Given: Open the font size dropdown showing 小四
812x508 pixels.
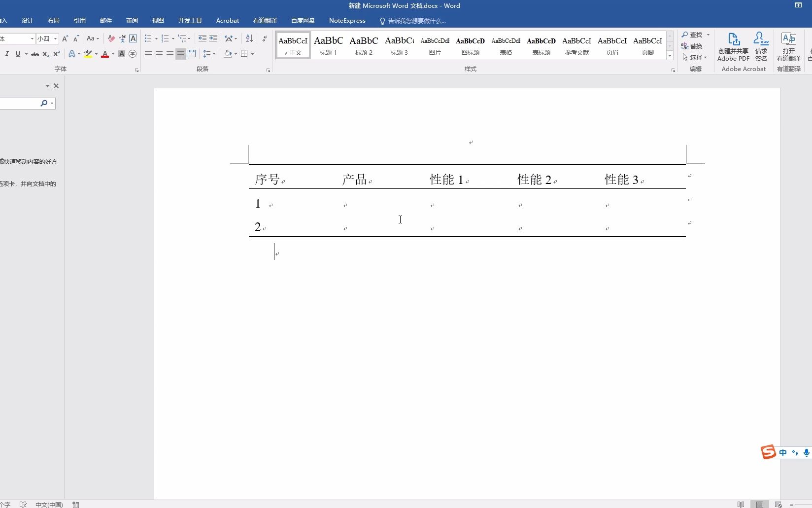Looking at the screenshot, I should [55, 38].
